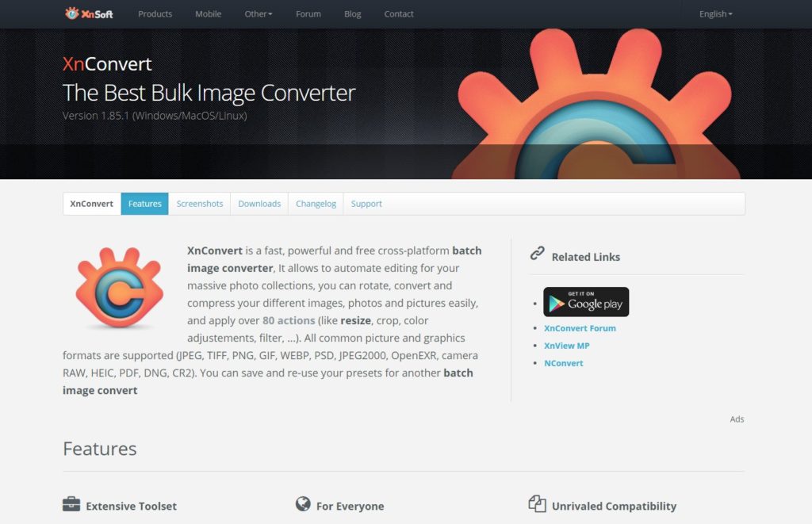Expand the Other dropdown menu
The height and width of the screenshot is (524, 812).
[x=258, y=14]
